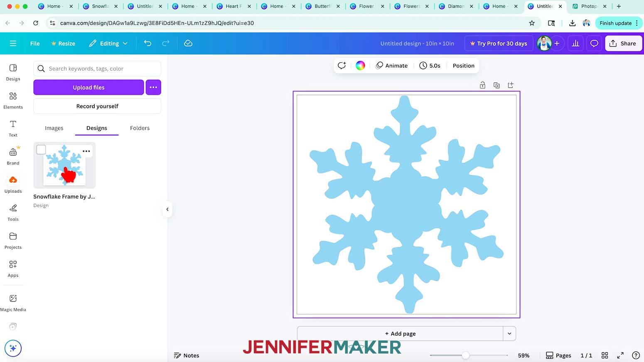Open Brand panel in sidebar
This screenshot has height=362, width=644.
[13, 157]
